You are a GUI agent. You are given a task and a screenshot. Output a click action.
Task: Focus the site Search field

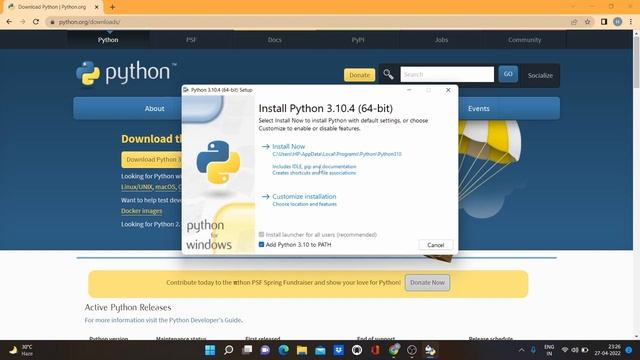pos(447,74)
